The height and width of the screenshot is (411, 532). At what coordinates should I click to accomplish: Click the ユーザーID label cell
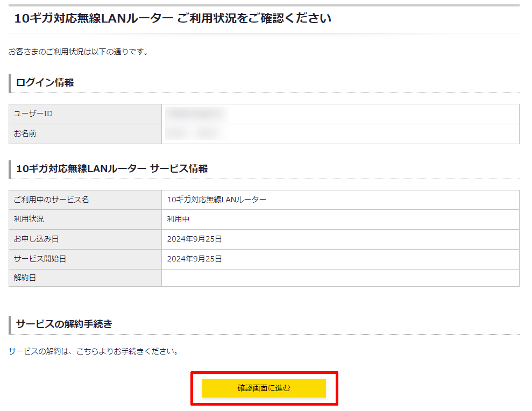tap(33, 114)
